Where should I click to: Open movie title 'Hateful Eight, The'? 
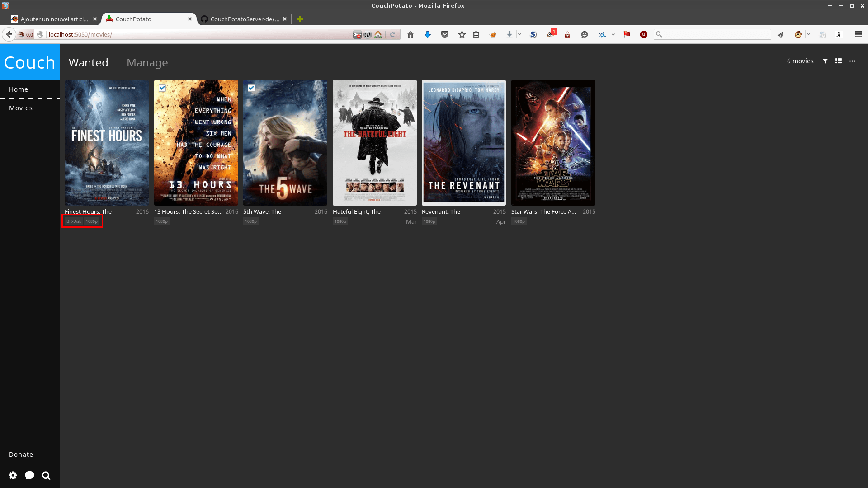pyautogui.click(x=357, y=211)
